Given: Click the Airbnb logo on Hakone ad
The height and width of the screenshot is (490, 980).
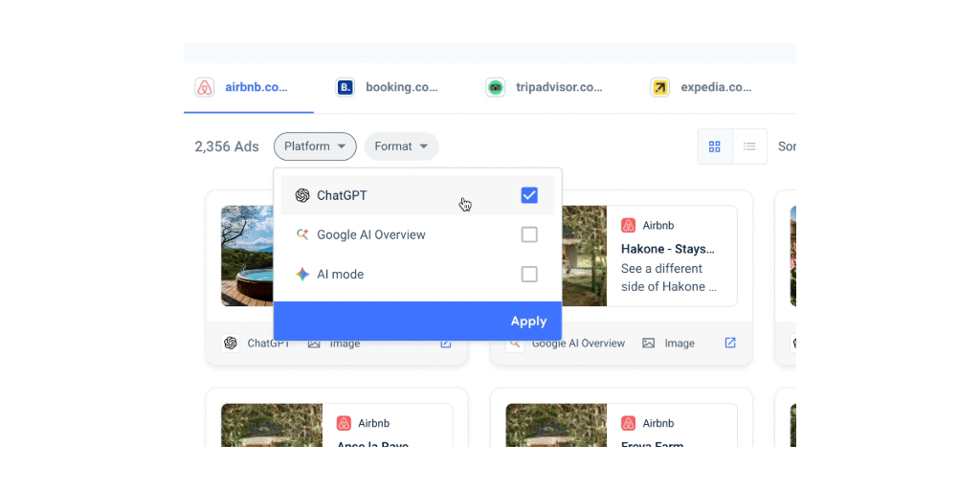Looking at the screenshot, I should 628,226.
